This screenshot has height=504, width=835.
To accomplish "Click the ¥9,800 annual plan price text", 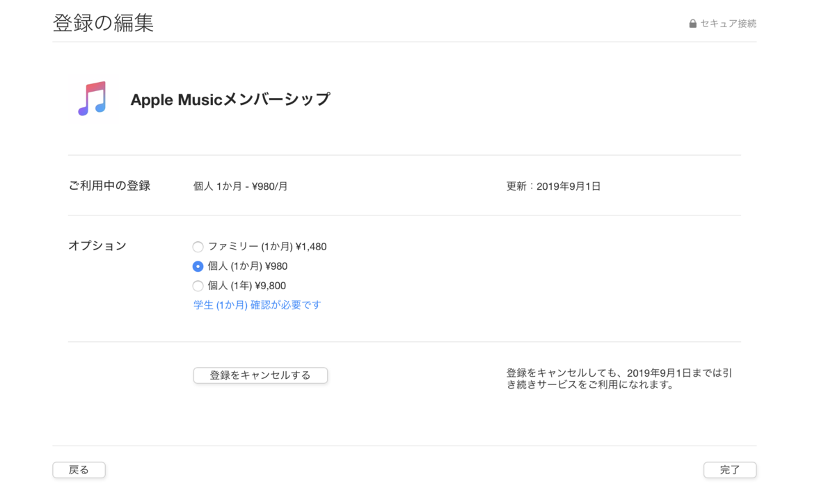I will (x=271, y=285).
